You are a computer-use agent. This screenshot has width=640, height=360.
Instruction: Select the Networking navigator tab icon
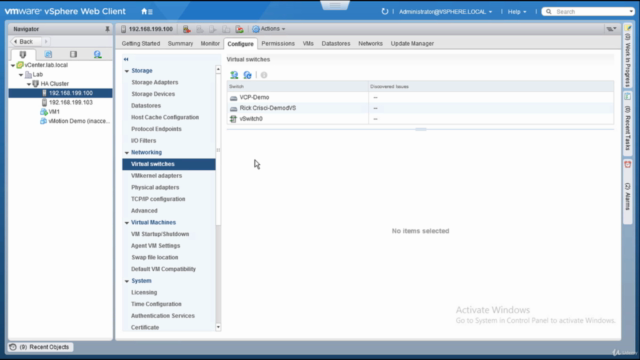click(98, 54)
